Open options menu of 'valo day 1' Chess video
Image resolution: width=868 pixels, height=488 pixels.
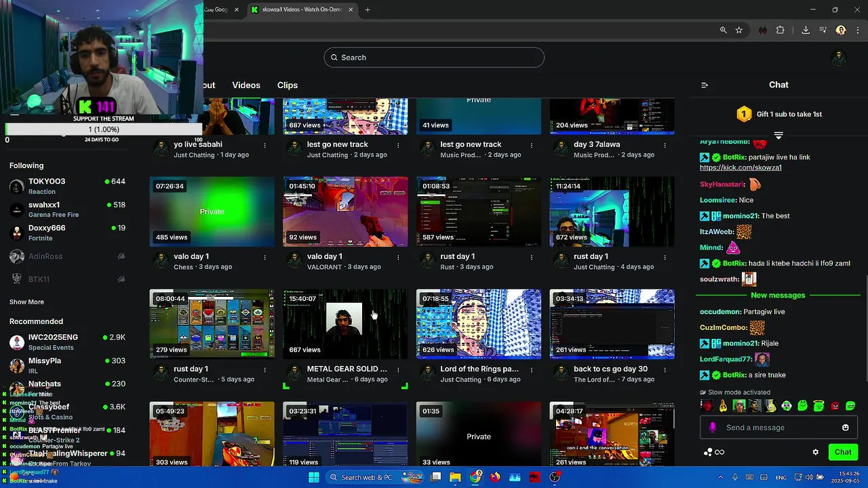click(264, 258)
